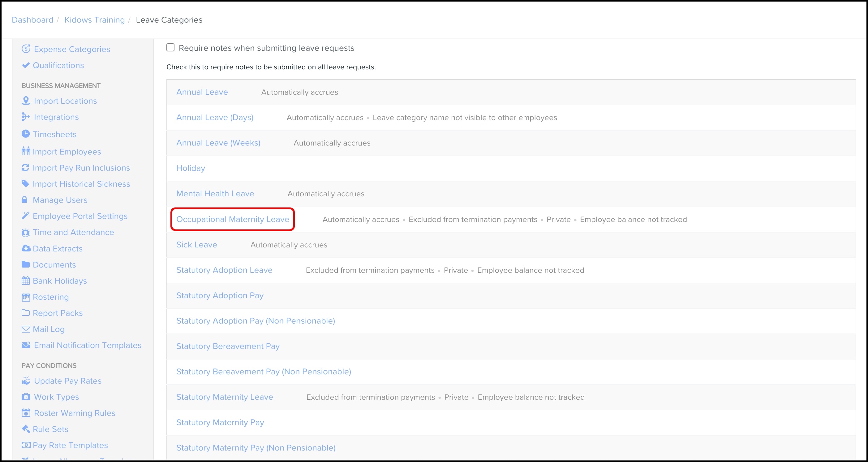868x462 pixels.
Task: Select Rostering in the sidebar
Action: pos(50,297)
